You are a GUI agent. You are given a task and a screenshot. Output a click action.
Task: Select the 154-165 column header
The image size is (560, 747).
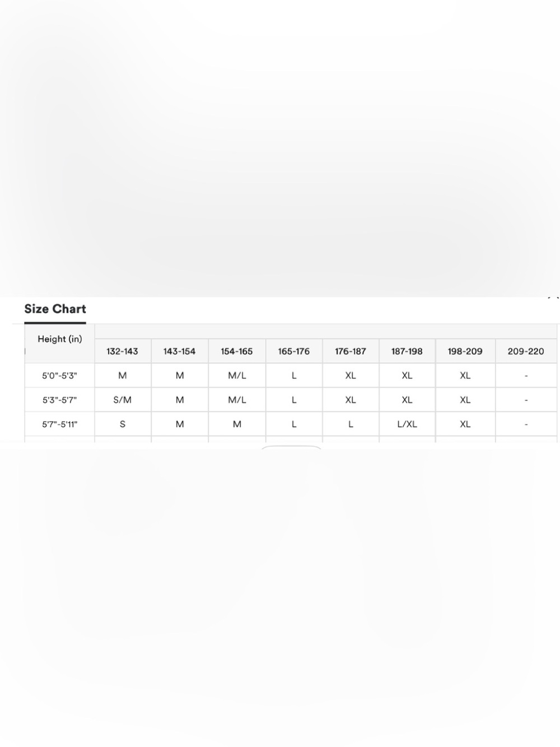[237, 351]
